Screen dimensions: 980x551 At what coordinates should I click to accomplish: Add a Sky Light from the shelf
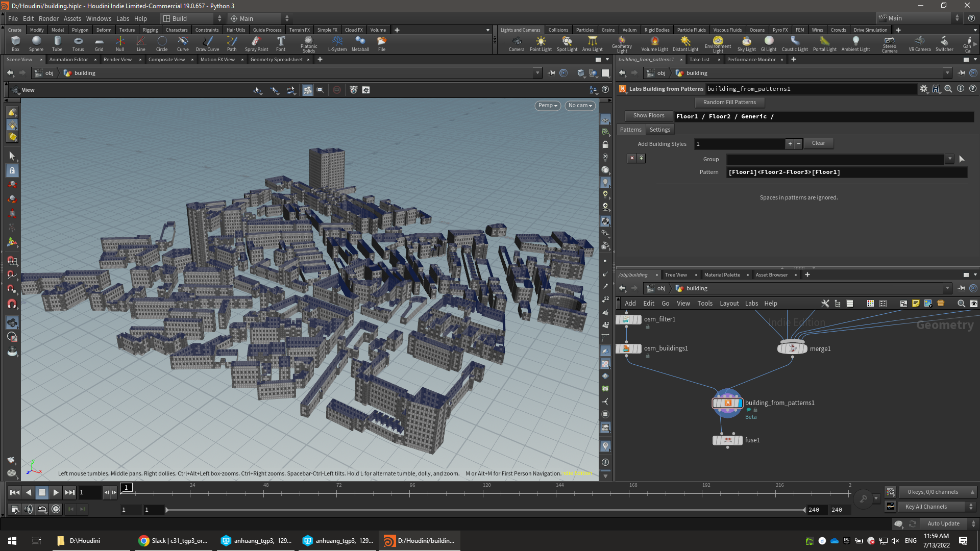click(746, 43)
